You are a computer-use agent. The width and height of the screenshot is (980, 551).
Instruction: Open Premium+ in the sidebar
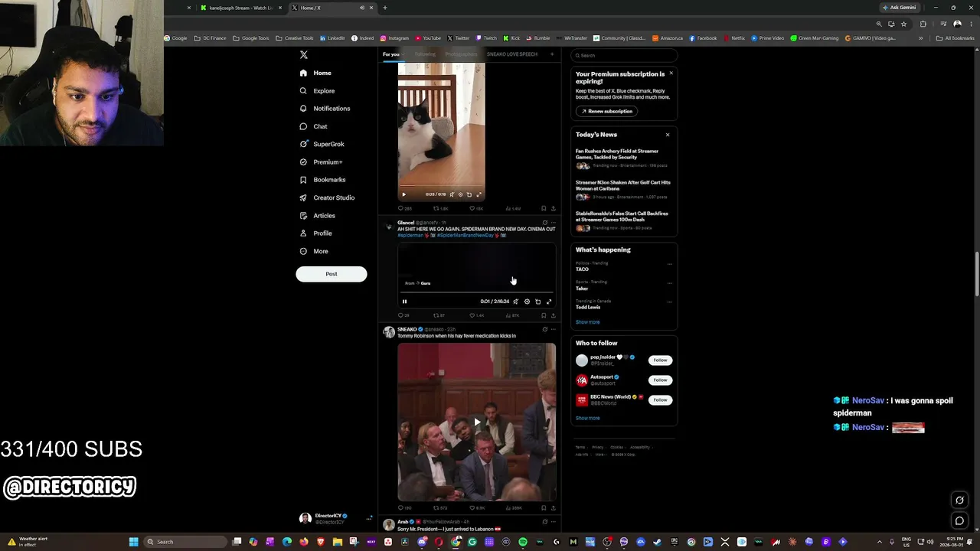tap(321, 162)
